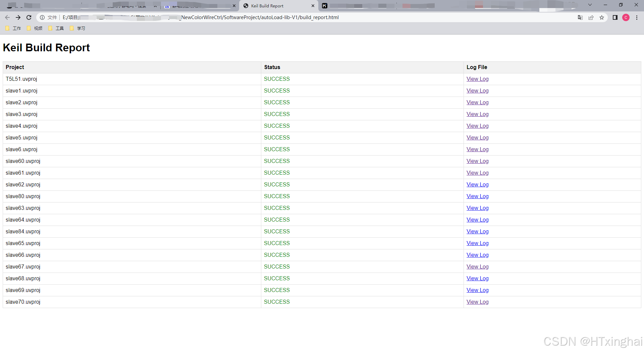Viewport: 644px width, 352px height.
Task: Open View Log for slave68.uvproj
Action: pos(477,279)
